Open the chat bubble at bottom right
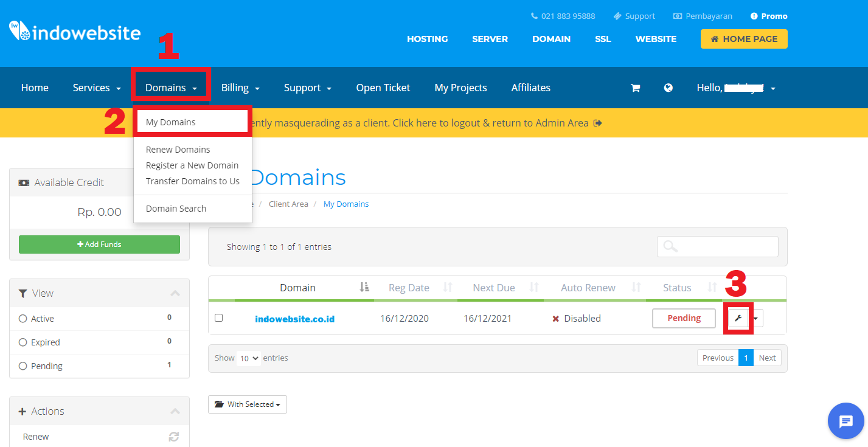Viewport: 868px width, 447px height. (846, 420)
